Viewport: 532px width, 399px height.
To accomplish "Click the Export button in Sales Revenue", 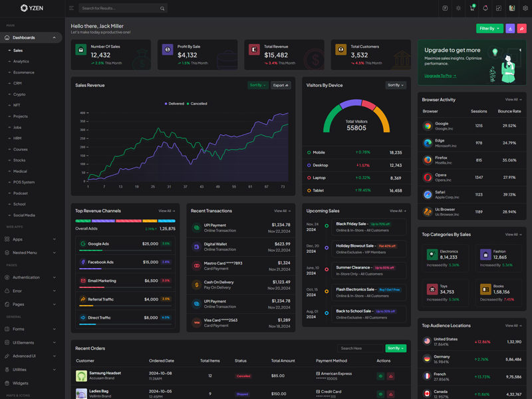I will tap(281, 85).
